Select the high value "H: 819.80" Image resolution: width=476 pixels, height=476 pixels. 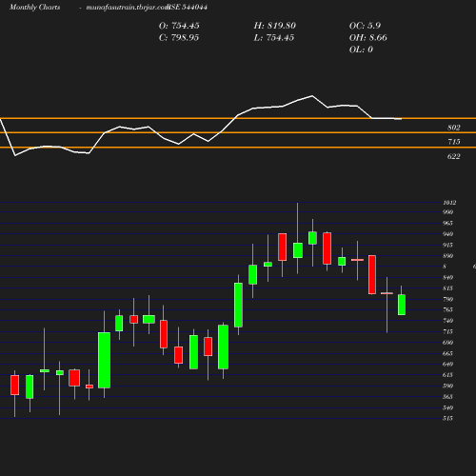tap(275, 26)
